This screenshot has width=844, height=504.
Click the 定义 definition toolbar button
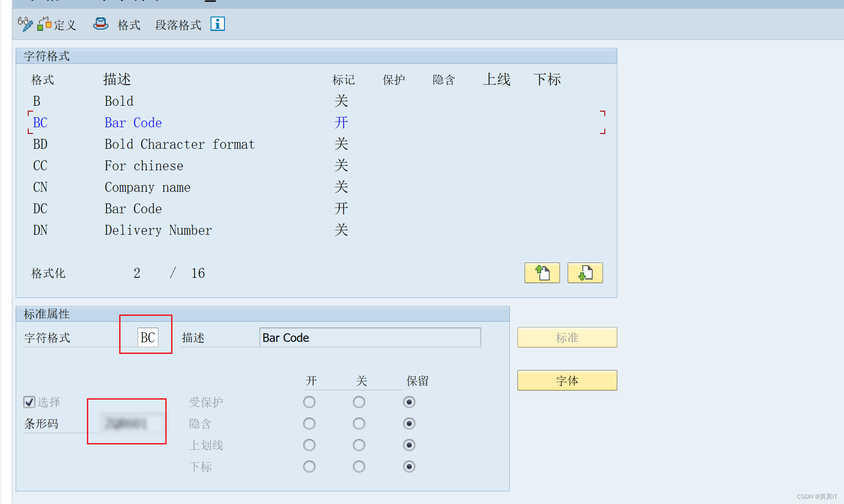click(x=56, y=24)
